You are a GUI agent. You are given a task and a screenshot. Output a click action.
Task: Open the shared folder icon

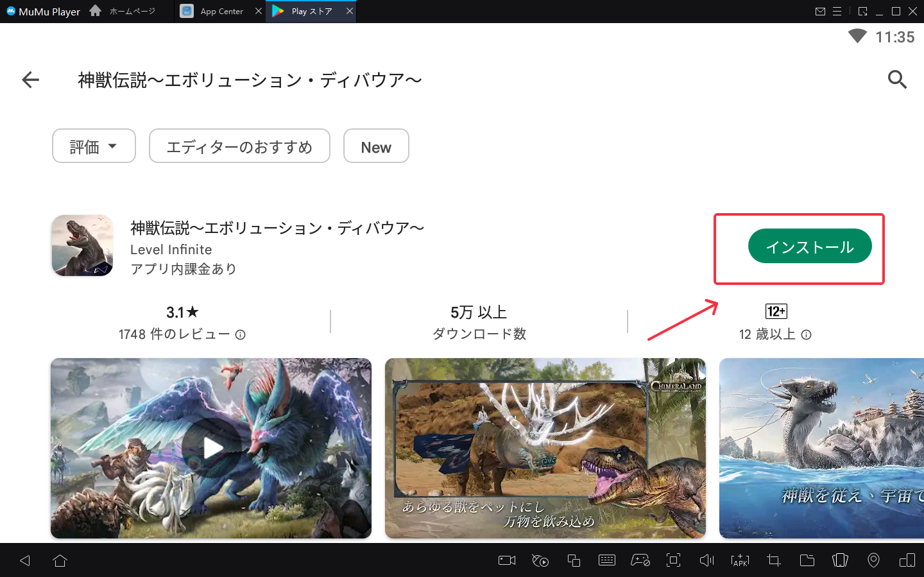(807, 560)
